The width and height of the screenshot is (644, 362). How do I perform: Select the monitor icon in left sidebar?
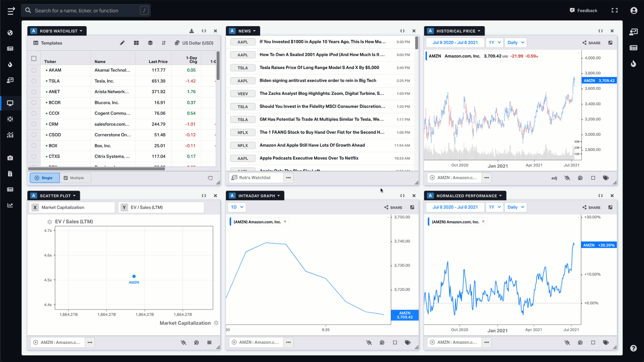10,103
